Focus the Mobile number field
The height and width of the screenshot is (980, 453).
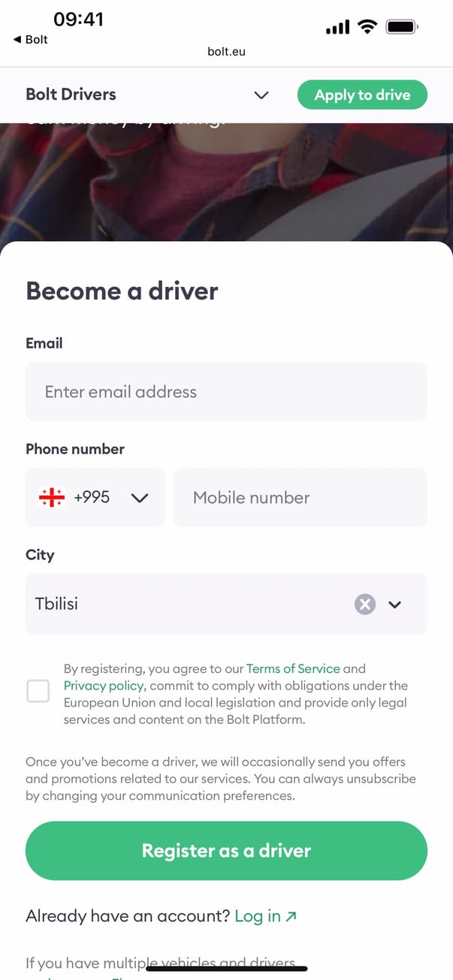pos(300,497)
